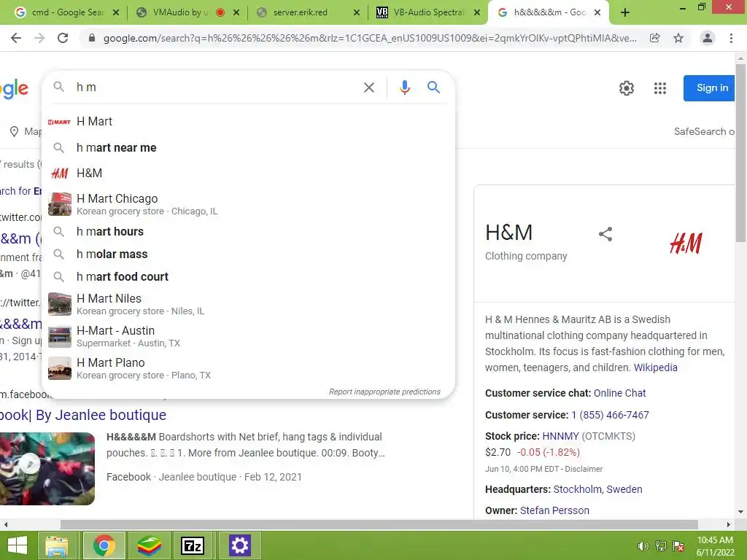Viewport: 747px width, 560px height.
Task: Select the H Mart Niles suggestion
Action: point(248,304)
